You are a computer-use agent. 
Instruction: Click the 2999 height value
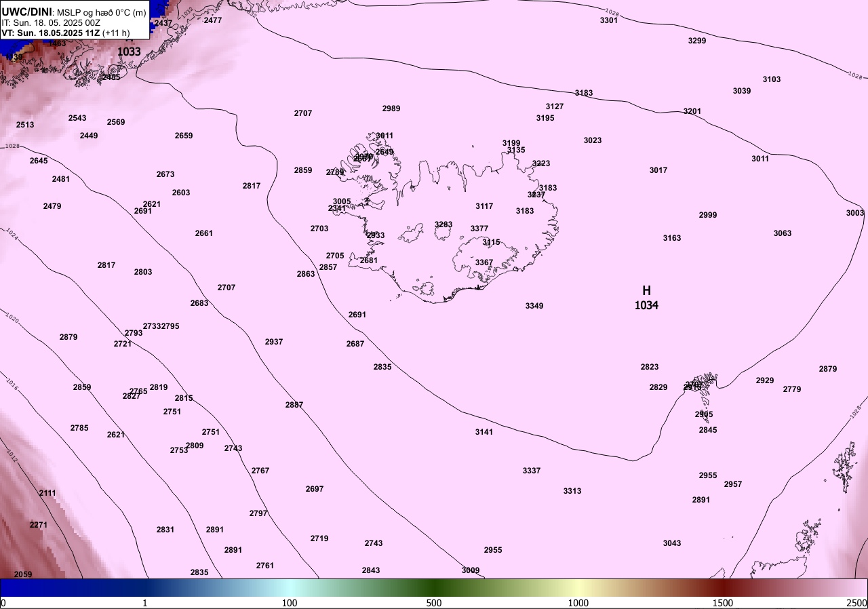pyautogui.click(x=708, y=215)
